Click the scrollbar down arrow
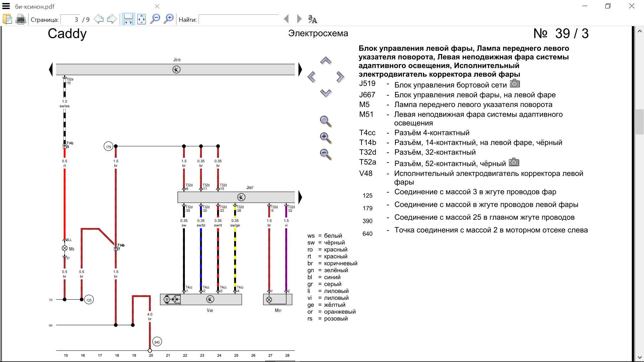The height and width of the screenshot is (362, 644). (640, 357)
